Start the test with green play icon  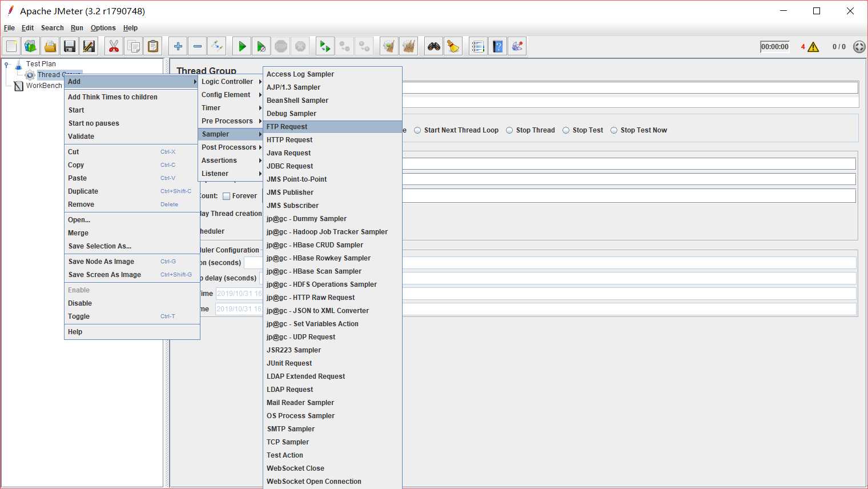[x=242, y=46]
